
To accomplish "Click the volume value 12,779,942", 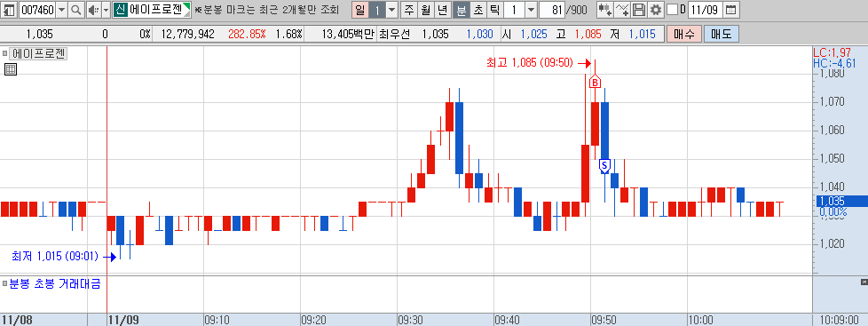I will click(187, 34).
